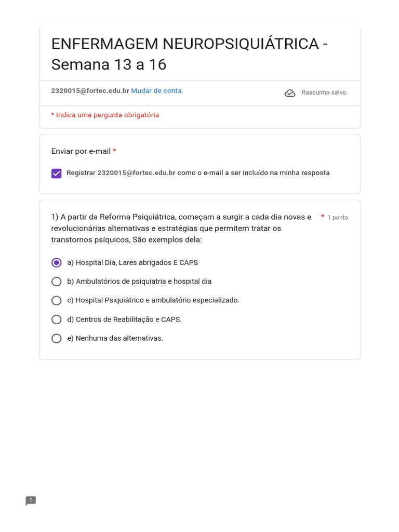Open the report problem feedback icon
This screenshot has width=399, height=532.
click(31, 501)
